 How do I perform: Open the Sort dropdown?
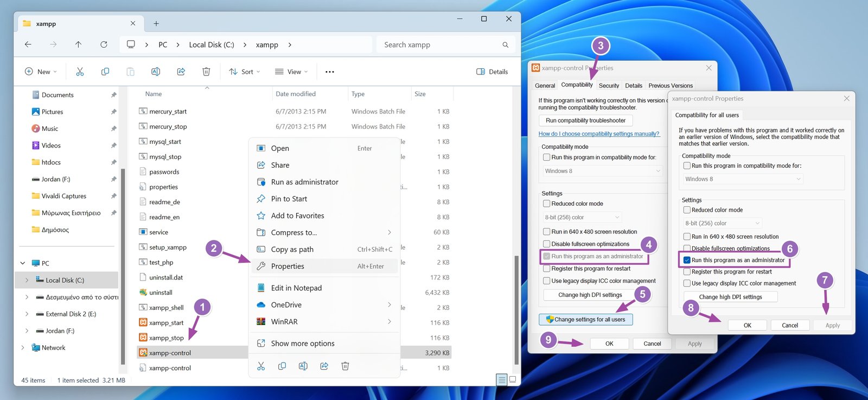coord(245,72)
